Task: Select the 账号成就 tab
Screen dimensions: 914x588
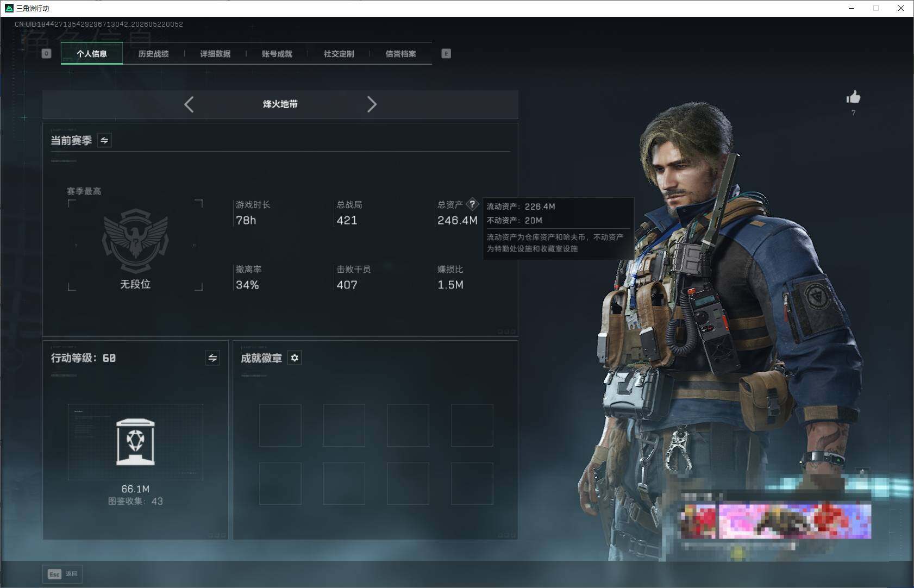Action: [x=277, y=54]
